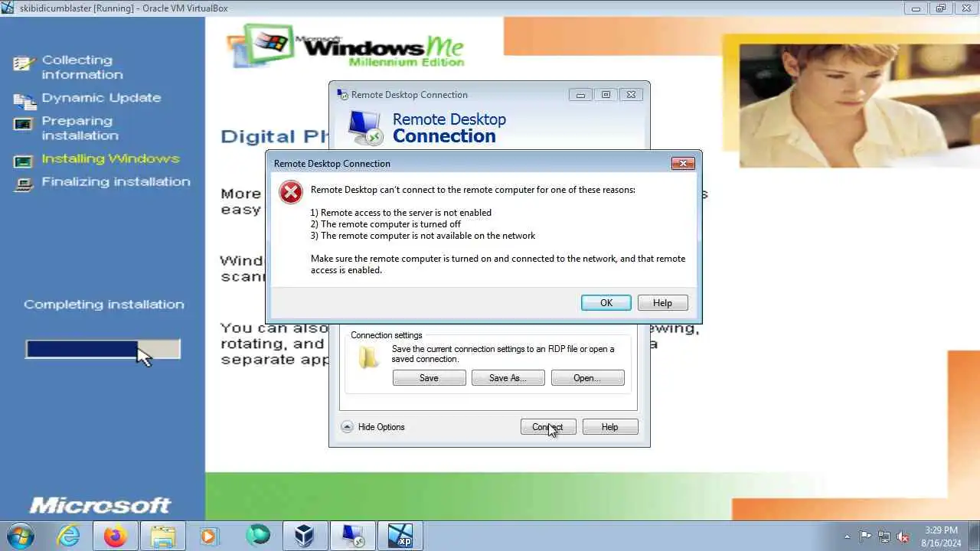Screen dimensions: 980x551
Task: Open Action Center flag tray icon
Action: 865,536
